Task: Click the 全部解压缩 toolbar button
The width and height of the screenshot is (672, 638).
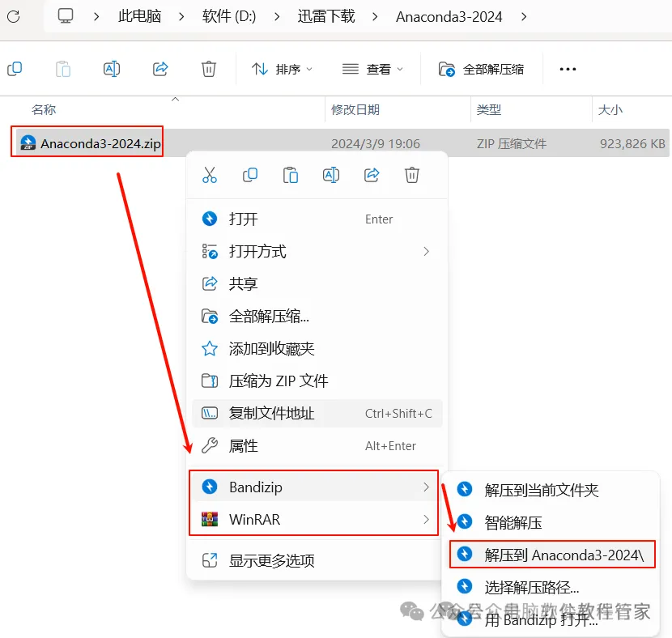Action: point(481,69)
